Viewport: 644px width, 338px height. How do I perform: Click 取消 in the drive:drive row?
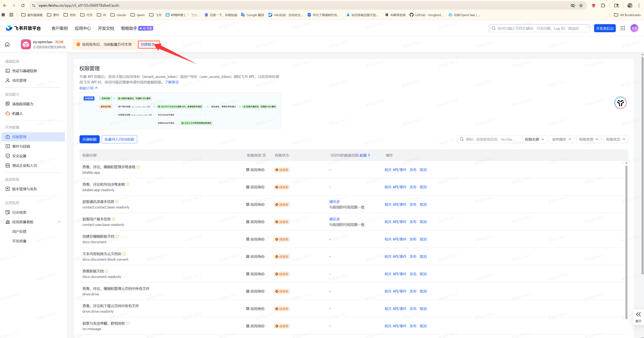(423, 291)
